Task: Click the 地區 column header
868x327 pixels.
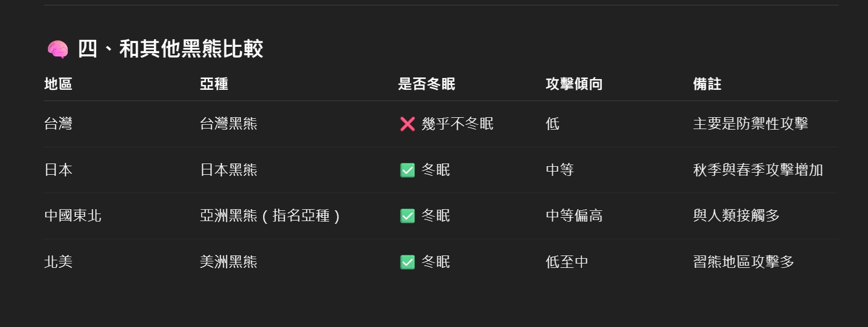Action: [x=58, y=84]
